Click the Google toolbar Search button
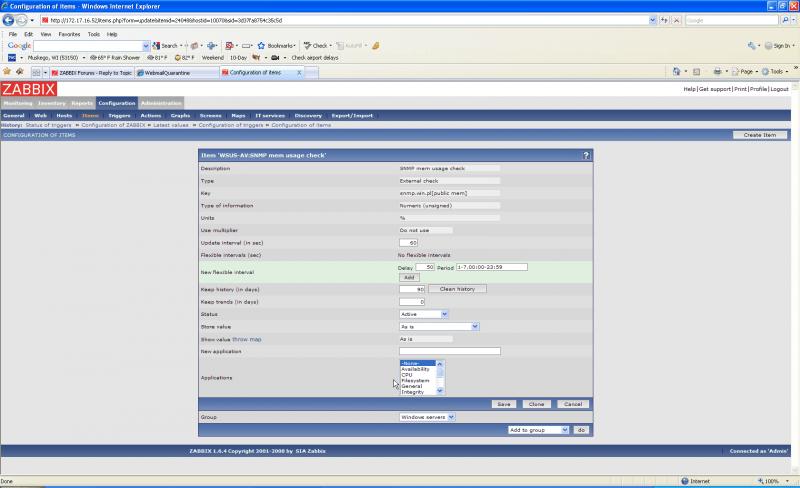 (165, 46)
